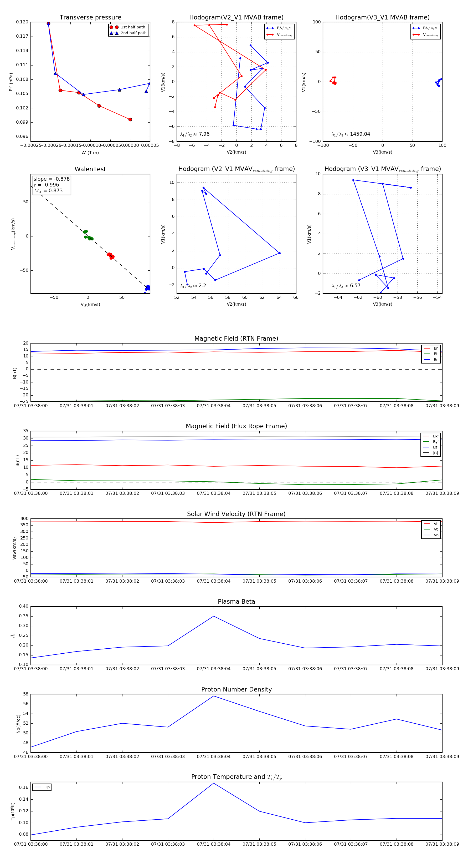Click the 'A' (T·m)' x-axis label
The image size is (473, 868).
click(90, 153)
